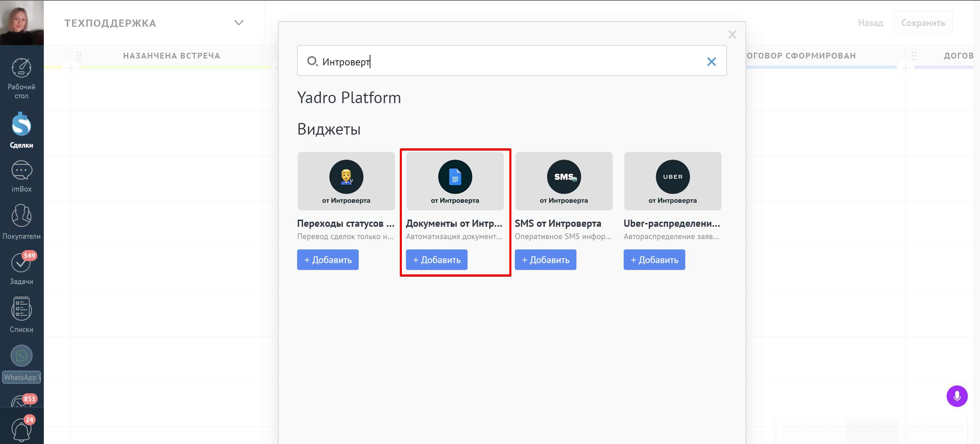Open Uber-распределение widget icon
This screenshot has height=444, width=980.
672,177
